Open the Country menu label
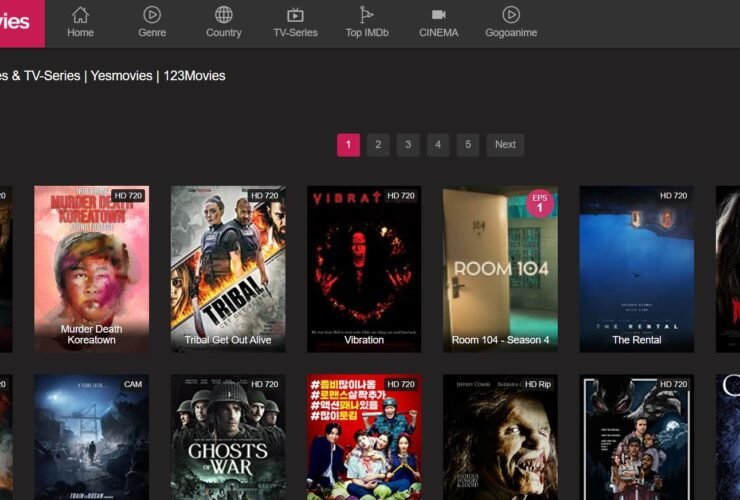This screenshot has width=740, height=500. [224, 33]
